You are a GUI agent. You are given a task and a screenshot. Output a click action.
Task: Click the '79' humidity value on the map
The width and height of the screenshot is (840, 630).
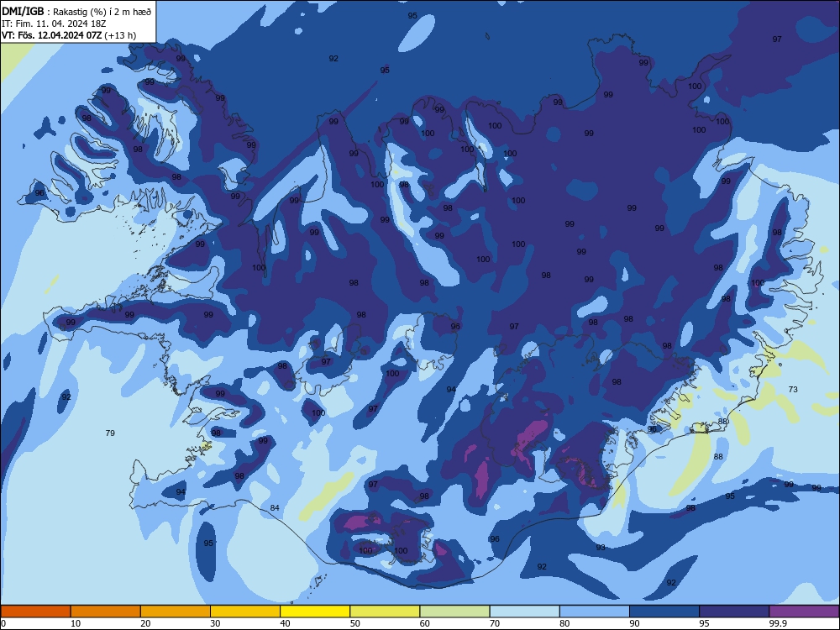tap(110, 433)
